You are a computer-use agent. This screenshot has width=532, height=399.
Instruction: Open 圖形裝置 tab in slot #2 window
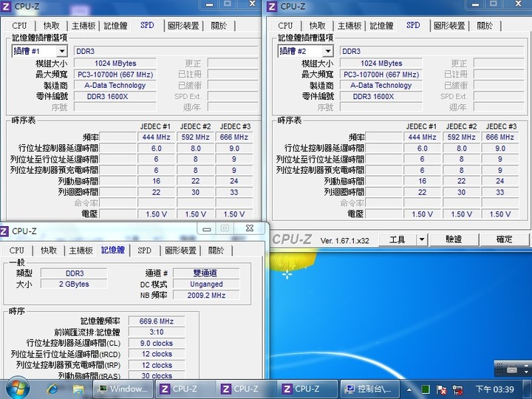tap(449, 25)
